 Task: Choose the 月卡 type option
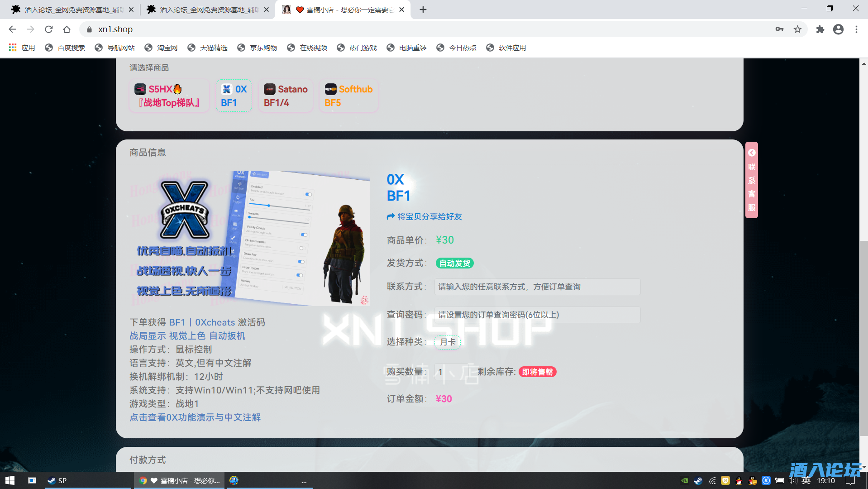(448, 342)
